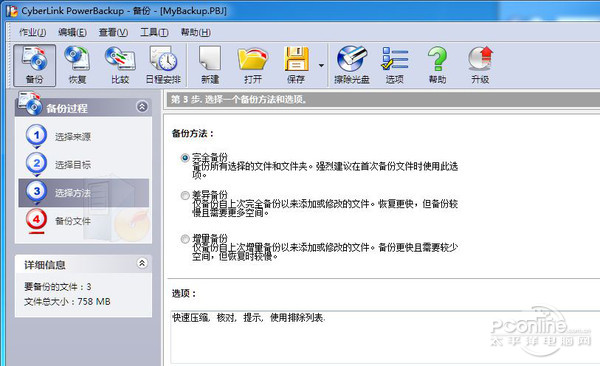The width and height of the screenshot is (600, 366).
Task: Open the 帮助(H) menu
Action: pyautogui.click(x=196, y=33)
